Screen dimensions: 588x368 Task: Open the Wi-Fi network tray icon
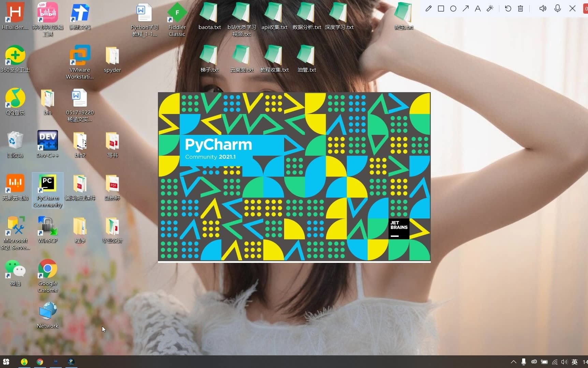pyautogui.click(x=555, y=362)
